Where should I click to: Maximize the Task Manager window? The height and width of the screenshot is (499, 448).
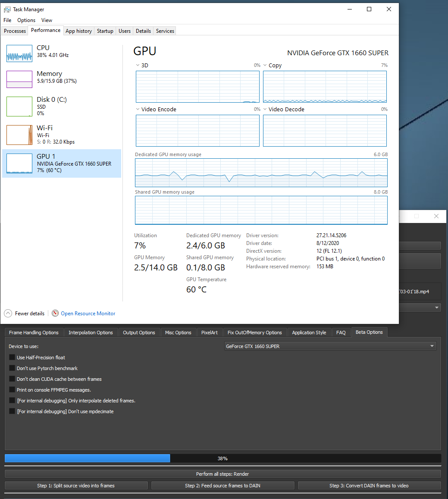point(369,9)
